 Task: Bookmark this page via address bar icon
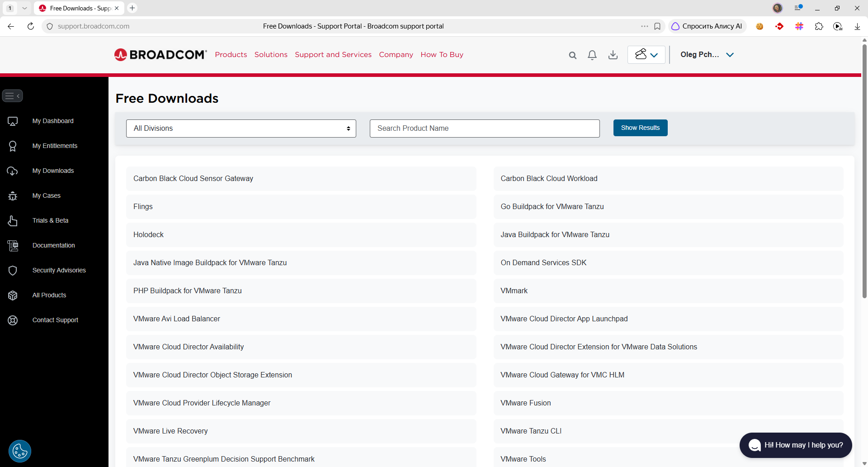pos(657,26)
